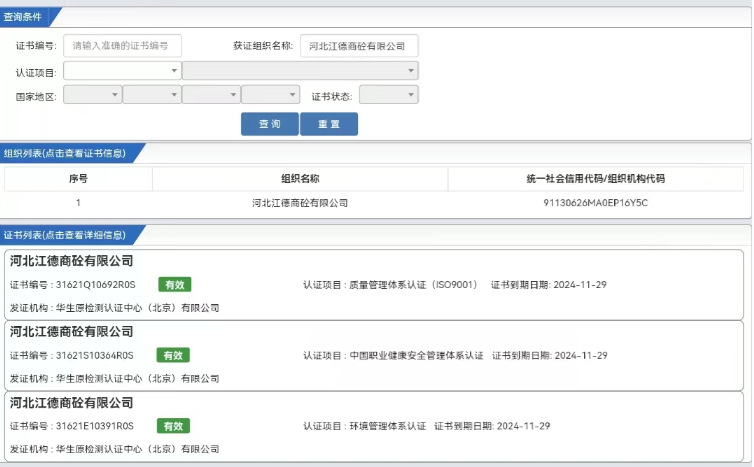Click the 重置 reset button
754x467 pixels.
pyautogui.click(x=329, y=124)
